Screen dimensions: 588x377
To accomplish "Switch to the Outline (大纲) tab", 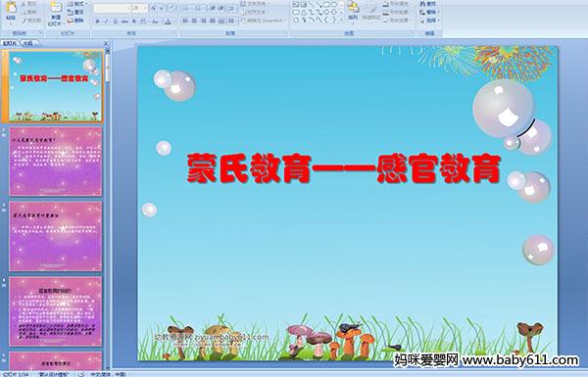I will (x=28, y=43).
